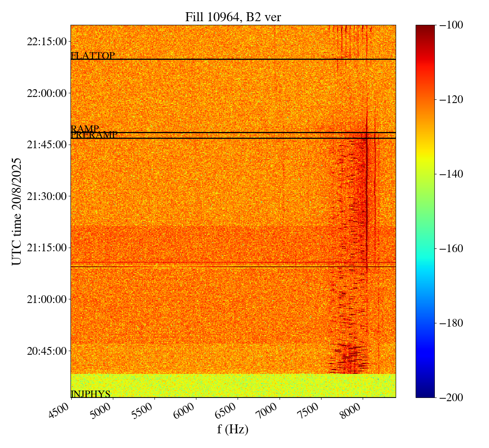Click the 'UTC time 20/8/2025' y-axis label

tap(17, 211)
